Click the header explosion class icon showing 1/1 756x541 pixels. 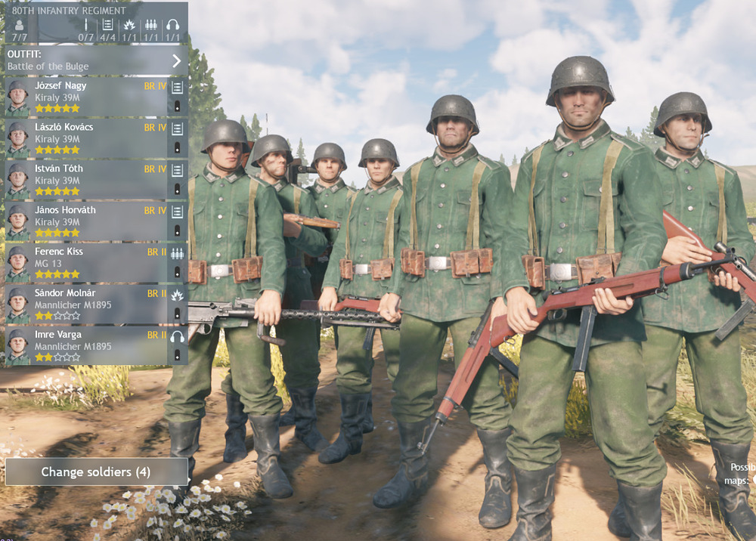tap(129, 25)
